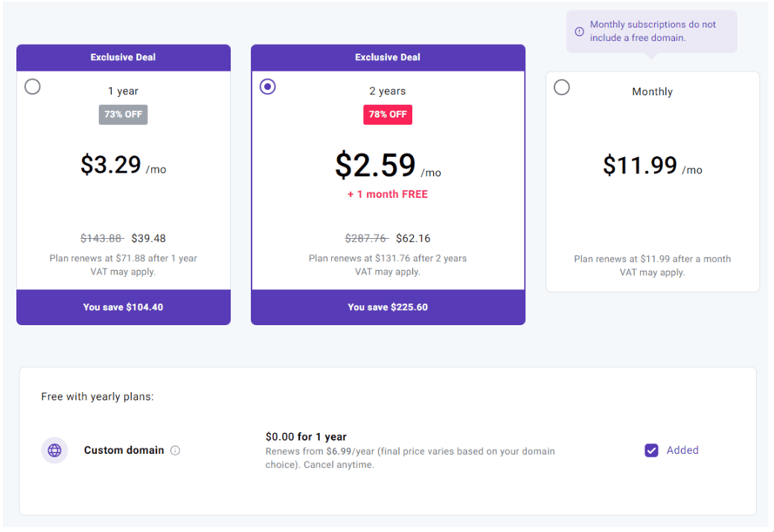Screen dimensions: 774x532
Task: Click the Monthly plan title
Action: (x=652, y=92)
